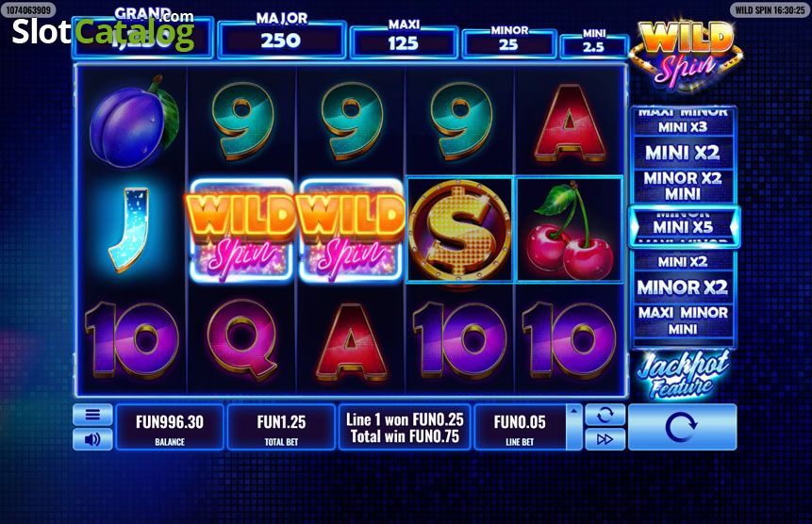812x524 pixels.
Task: Mute the game sound speaker icon
Action: pyautogui.click(x=92, y=439)
